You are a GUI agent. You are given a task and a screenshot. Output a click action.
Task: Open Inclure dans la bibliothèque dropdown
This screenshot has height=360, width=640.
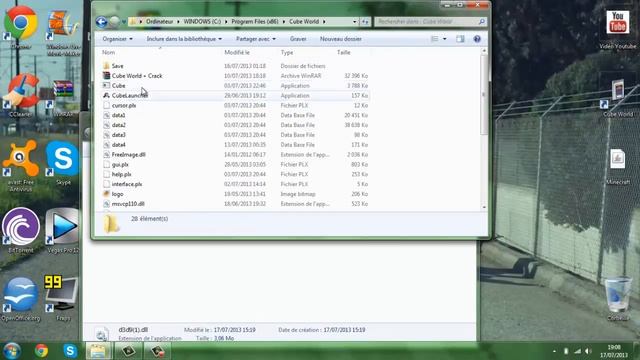pos(184,39)
